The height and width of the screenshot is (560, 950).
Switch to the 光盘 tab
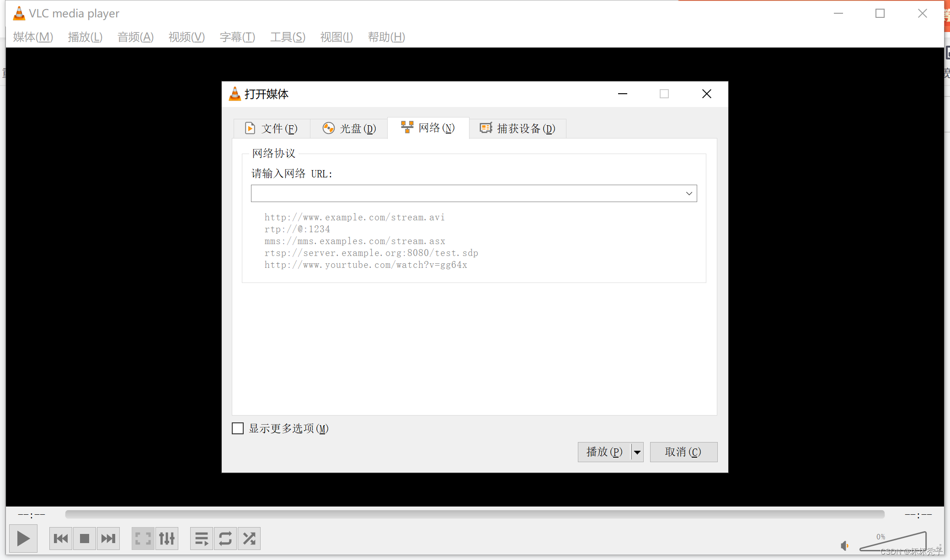[349, 128]
